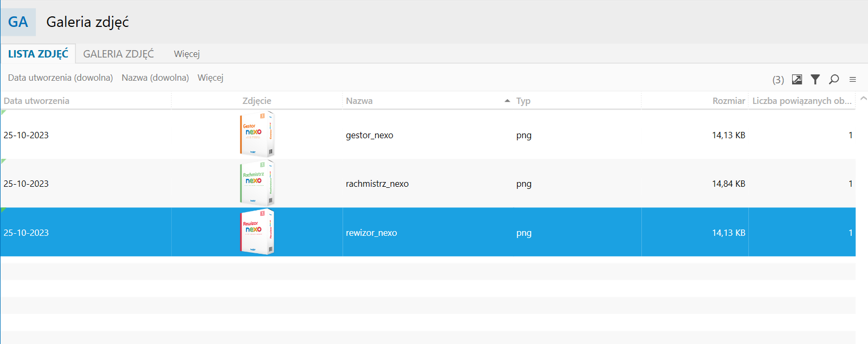Click Więcej in the filter bar
Image resolution: width=868 pixels, height=344 pixels.
(210, 78)
